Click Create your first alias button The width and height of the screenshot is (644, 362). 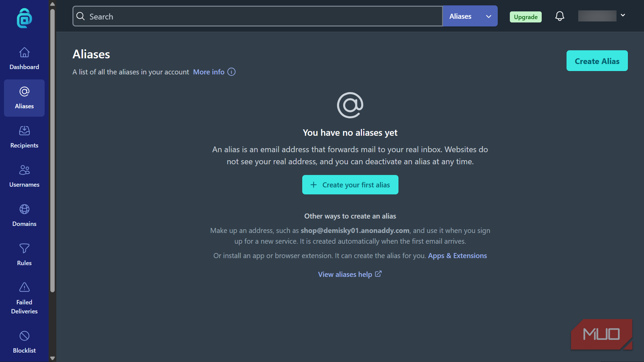click(350, 185)
